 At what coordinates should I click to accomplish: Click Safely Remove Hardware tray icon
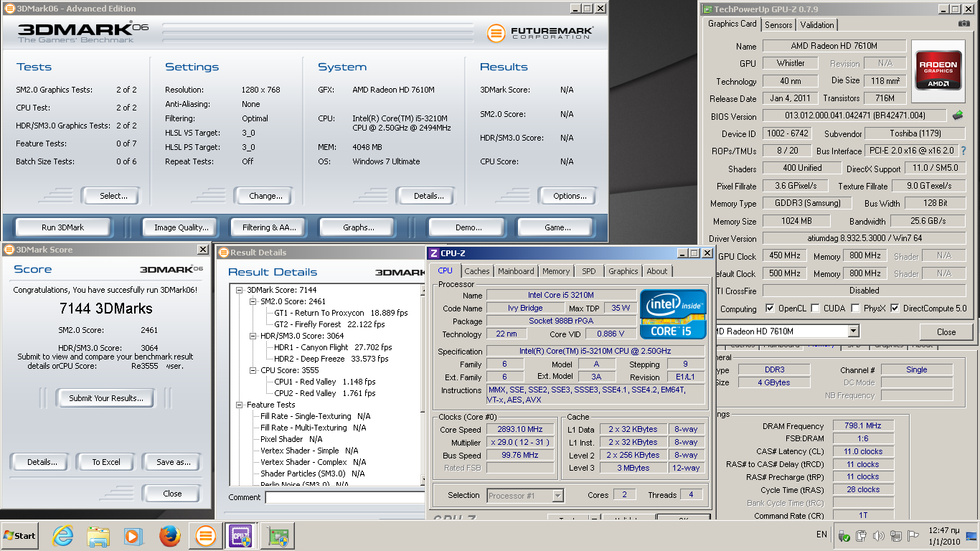click(x=844, y=536)
